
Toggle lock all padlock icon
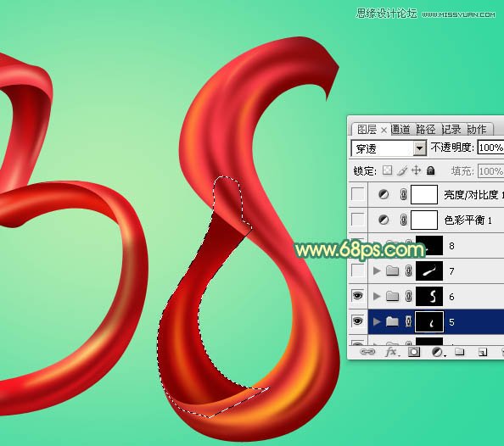pos(431,170)
